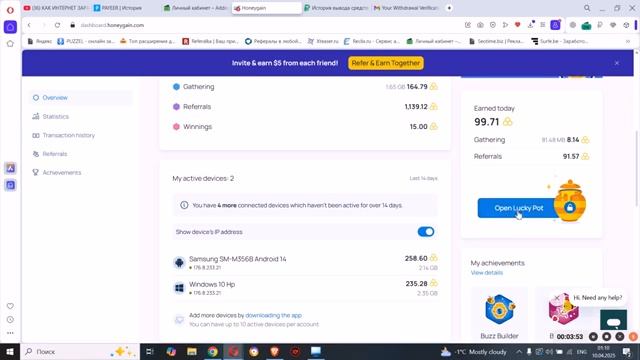Click the dashboard.honeygain.com address bar

pyautogui.click(x=112, y=25)
